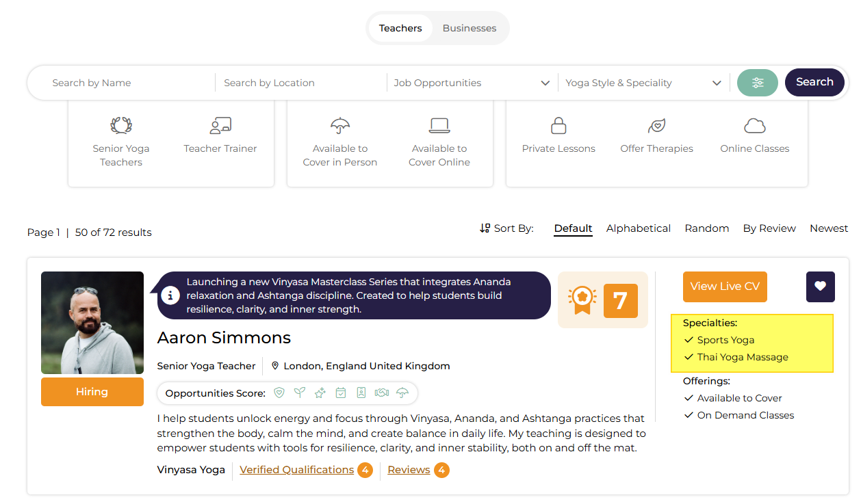Sort results by Newest
Image resolution: width=861 pixels, height=504 pixels.
tap(829, 228)
